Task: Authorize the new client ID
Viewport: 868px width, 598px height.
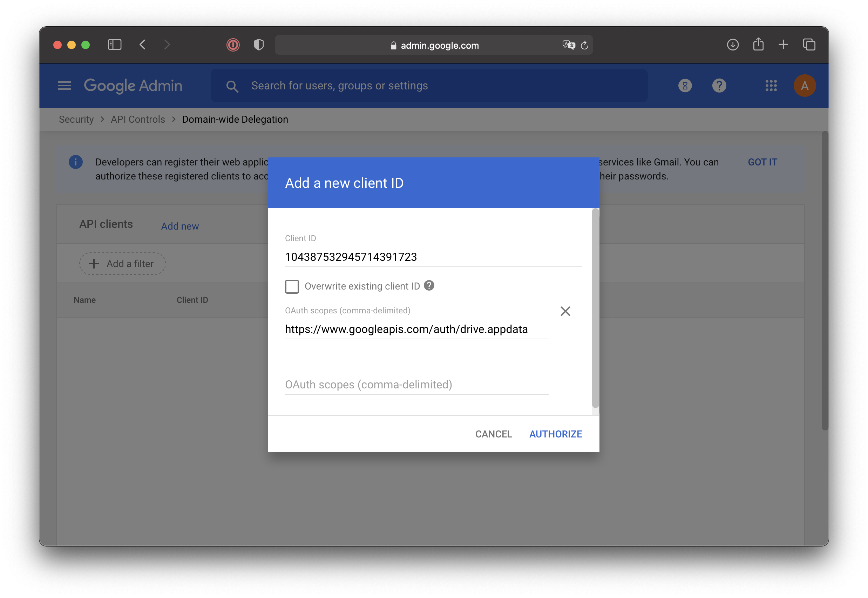Action: (x=556, y=434)
